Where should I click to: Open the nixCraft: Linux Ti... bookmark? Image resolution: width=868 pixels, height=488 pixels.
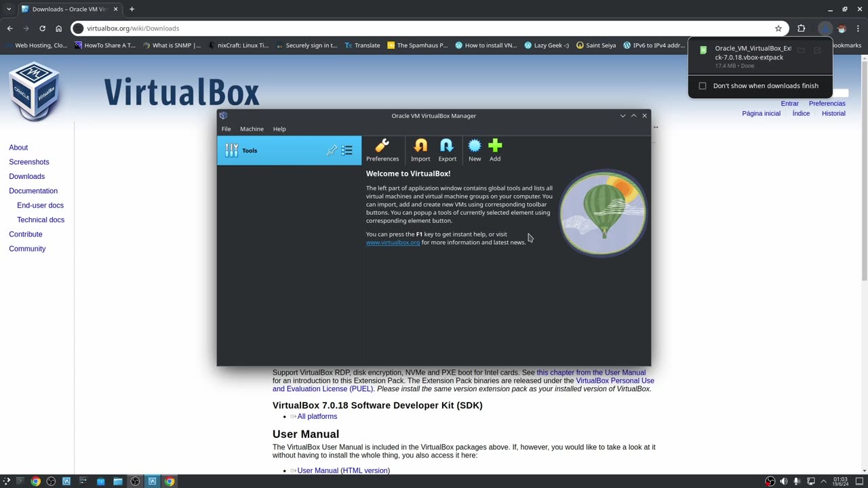[239, 45]
